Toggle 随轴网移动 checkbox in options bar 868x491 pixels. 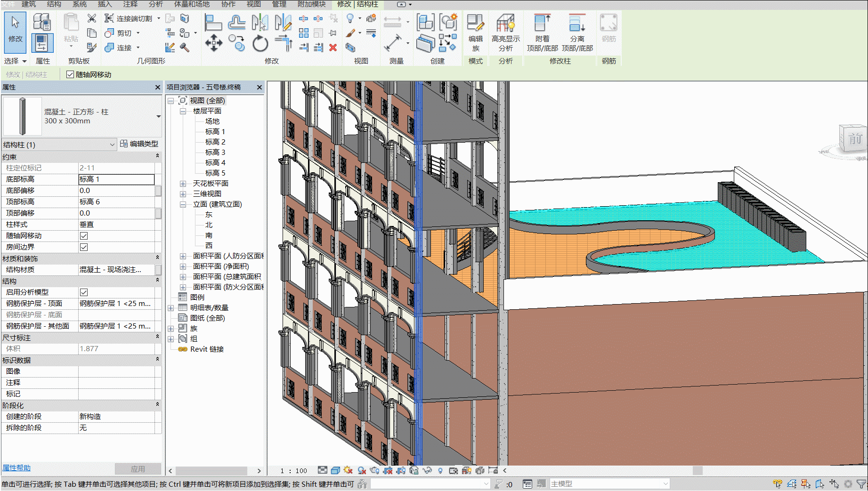click(x=70, y=74)
